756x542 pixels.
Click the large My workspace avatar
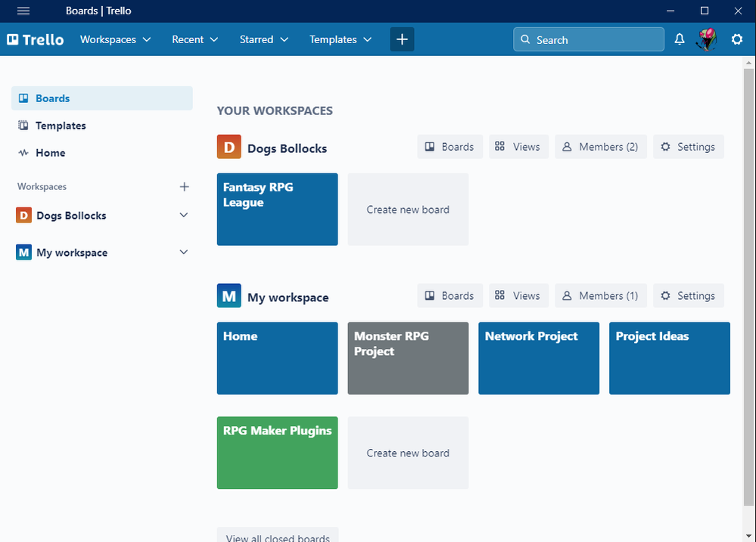[x=229, y=295]
